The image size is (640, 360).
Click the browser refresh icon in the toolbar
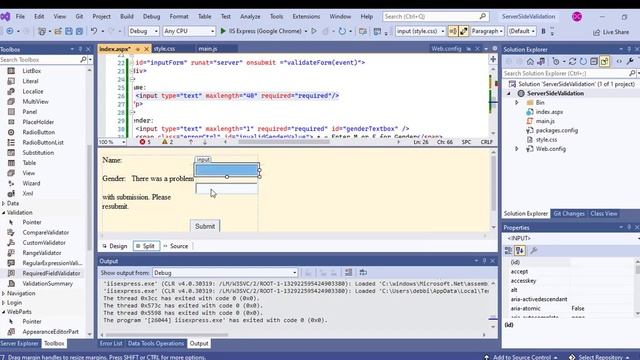click(342, 31)
